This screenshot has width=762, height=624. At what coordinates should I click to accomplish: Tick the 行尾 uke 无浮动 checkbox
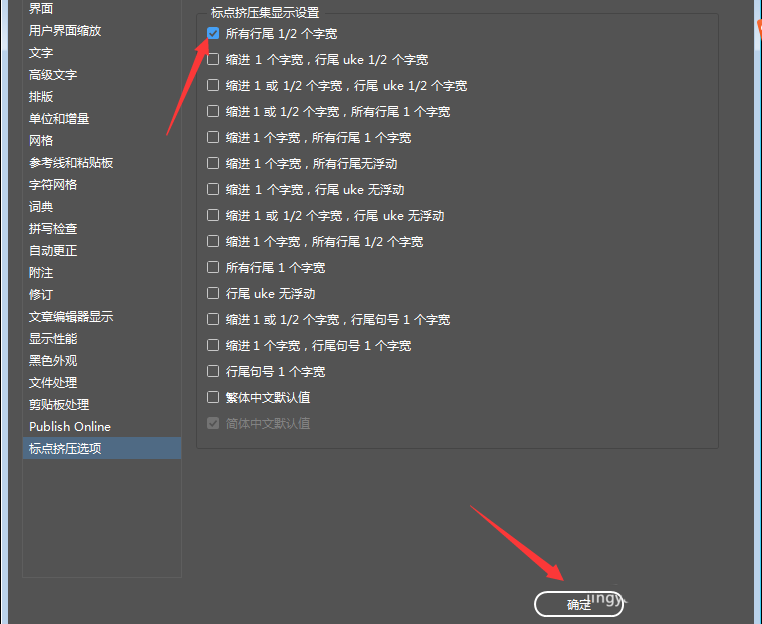213,294
